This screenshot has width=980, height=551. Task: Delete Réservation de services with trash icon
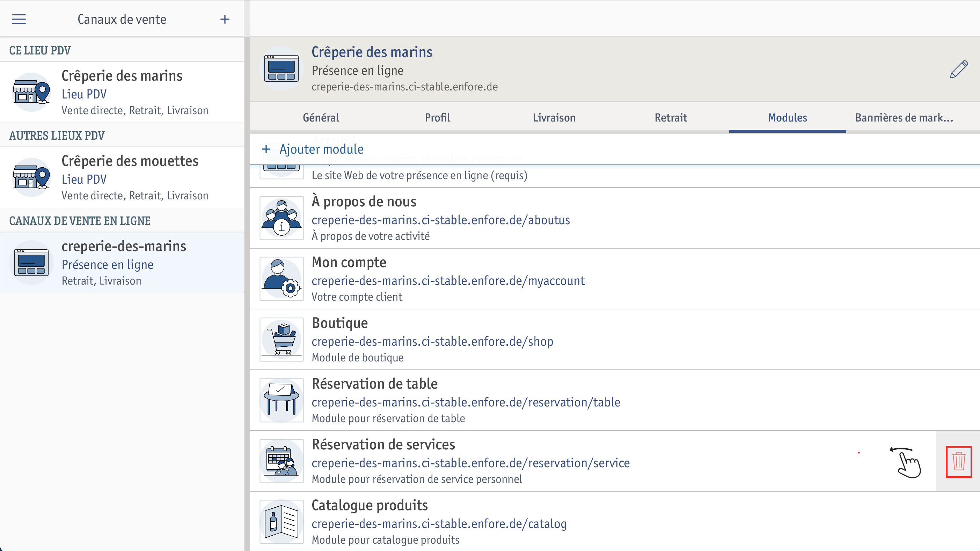959,461
